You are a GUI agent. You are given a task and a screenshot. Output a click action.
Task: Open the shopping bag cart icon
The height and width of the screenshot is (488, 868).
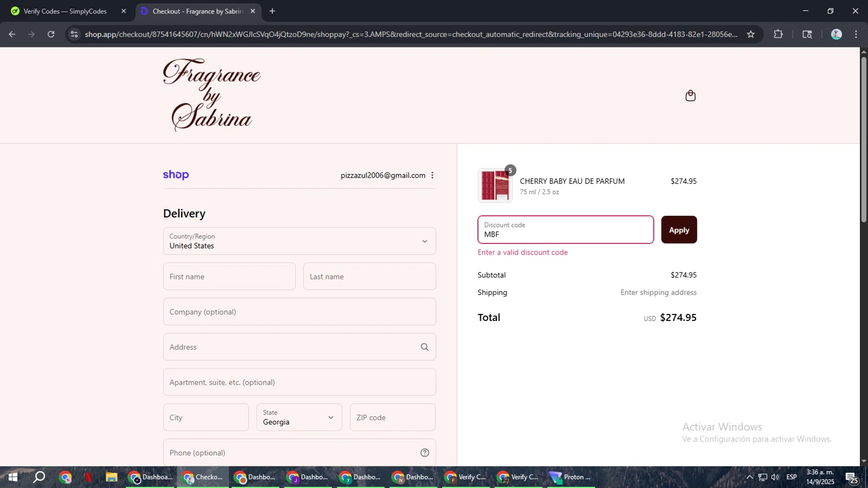point(690,95)
